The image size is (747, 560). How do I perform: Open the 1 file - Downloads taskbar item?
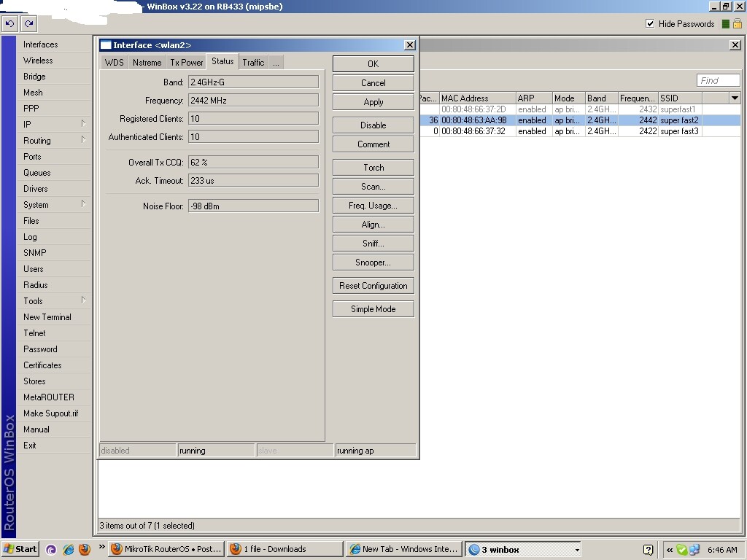285,549
